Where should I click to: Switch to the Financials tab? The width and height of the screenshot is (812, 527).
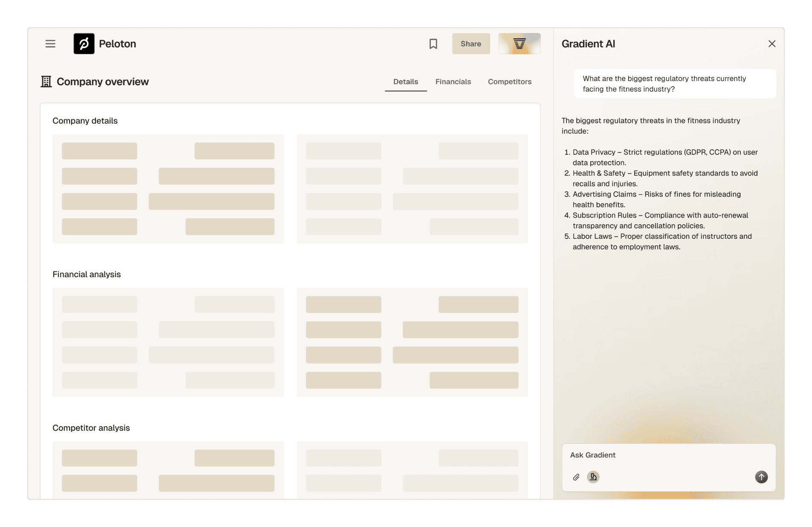[x=453, y=81]
